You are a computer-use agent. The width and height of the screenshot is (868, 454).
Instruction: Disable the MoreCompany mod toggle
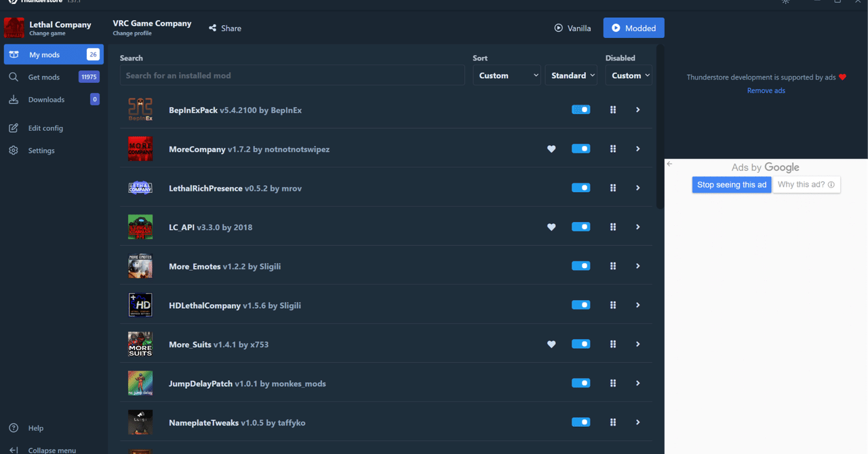click(x=580, y=149)
